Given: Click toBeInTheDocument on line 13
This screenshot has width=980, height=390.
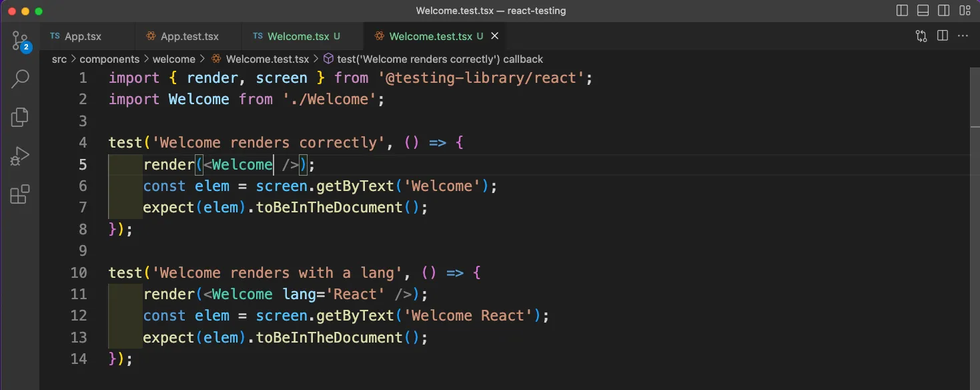Looking at the screenshot, I should coord(330,338).
